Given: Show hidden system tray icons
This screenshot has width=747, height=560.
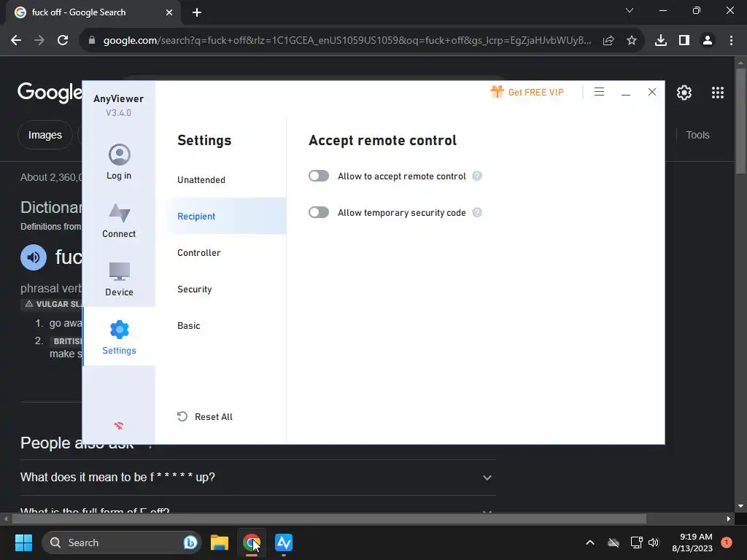Looking at the screenshot, I should tap(589, 542).
